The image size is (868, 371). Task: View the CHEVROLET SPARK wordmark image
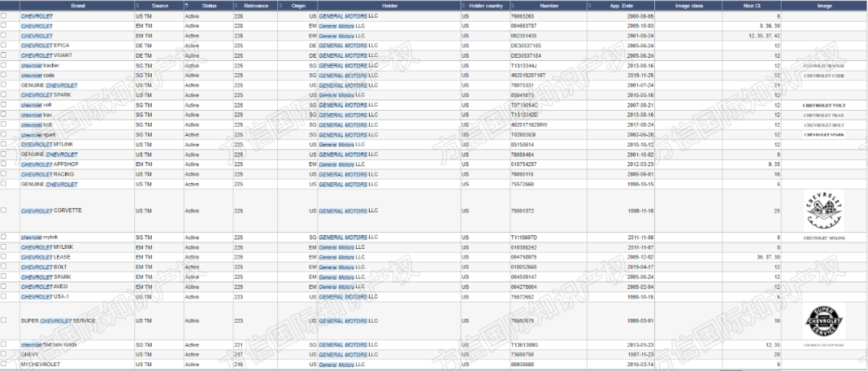click(824, 134)
